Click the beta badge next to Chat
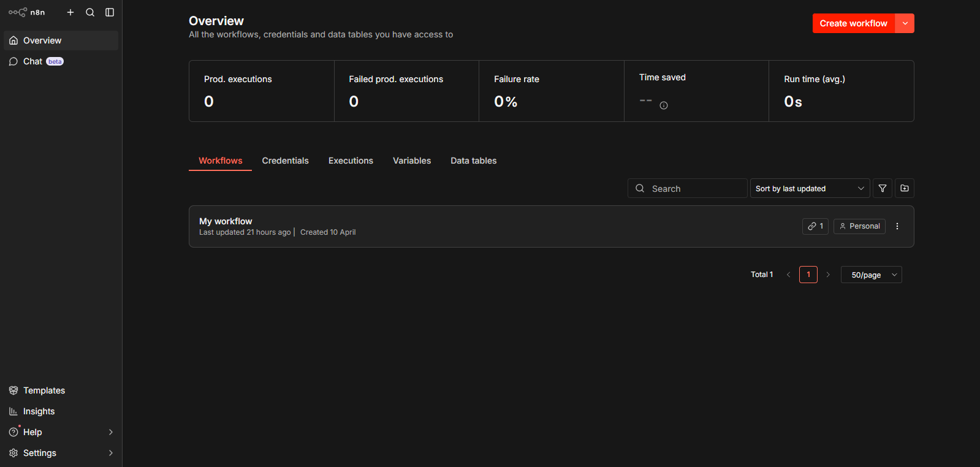The image size is (980, 467). point(55,61)
